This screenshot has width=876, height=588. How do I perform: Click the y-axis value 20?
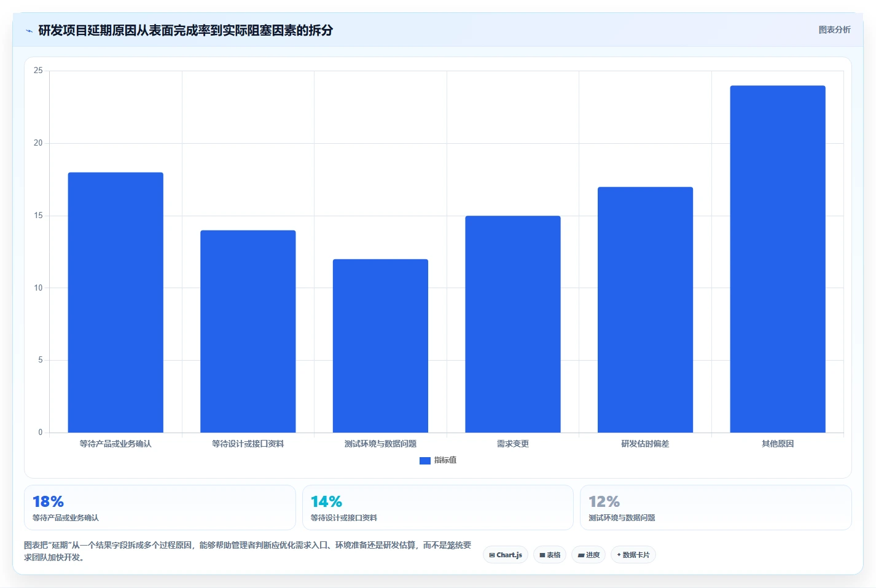point(38,143)
